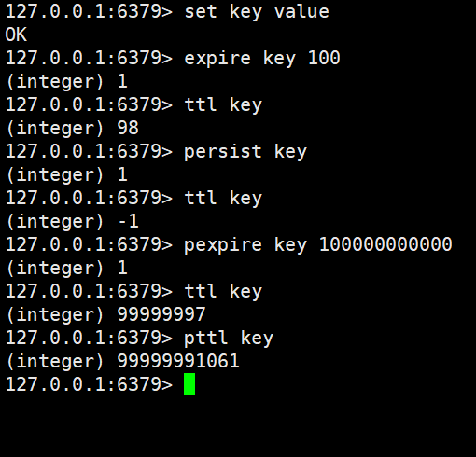Viewport: 476px width, 457px height.
Task: Click the '(integer) 99999991061' output
Action: click(x=122, y=361)
